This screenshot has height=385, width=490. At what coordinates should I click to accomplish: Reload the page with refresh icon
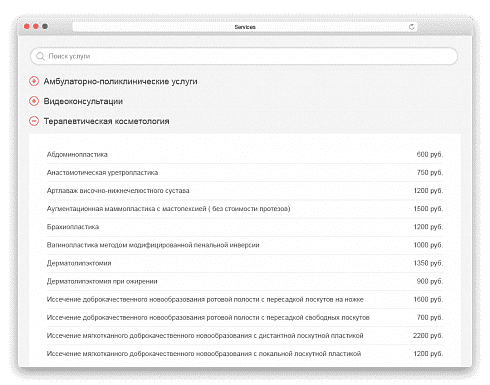click(412, 27)
